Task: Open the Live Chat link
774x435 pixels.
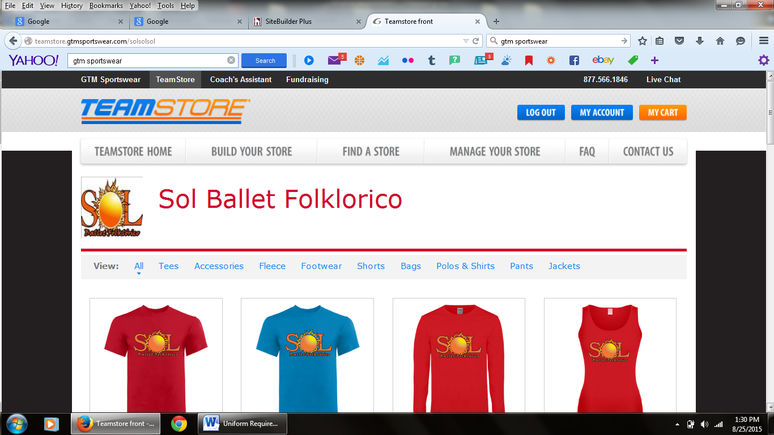Action: coord(663,79)
